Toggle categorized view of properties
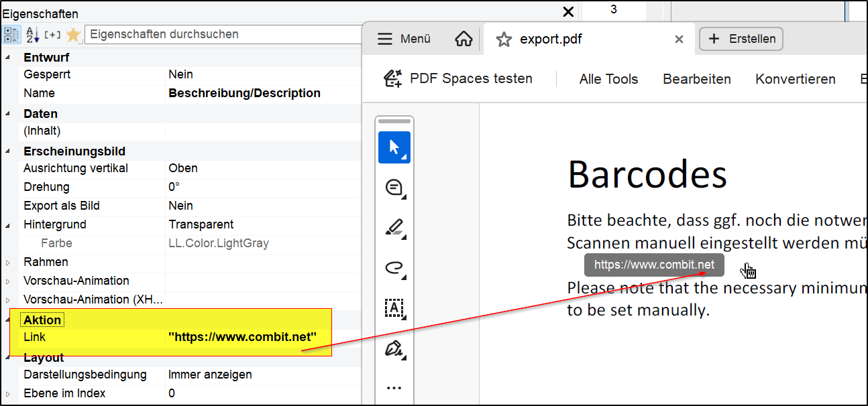The width and height of the screenshot is (868, 406). (11, 35)
